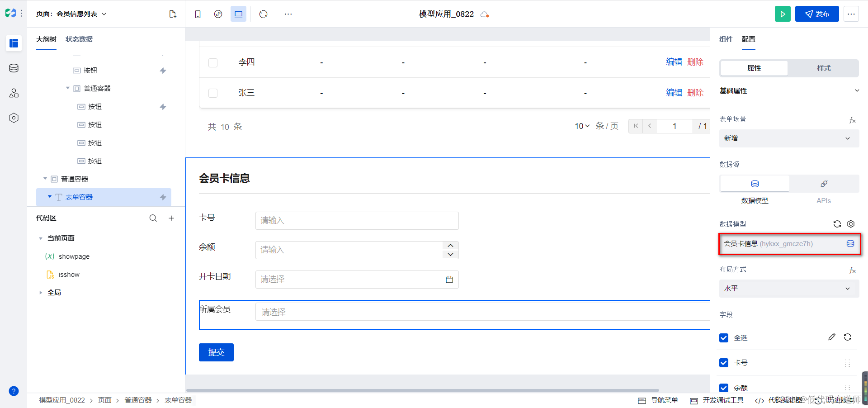Check the 张三 row checkbox
This screenshot has height=408, width=868.
pos(213,93)
